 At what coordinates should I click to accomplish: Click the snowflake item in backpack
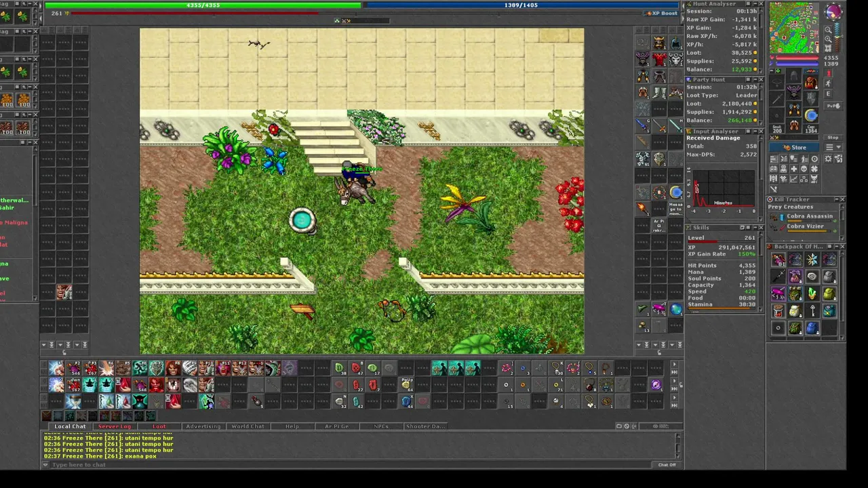click(812, 260)
